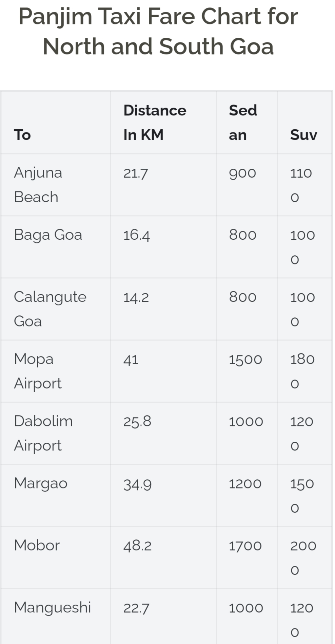Select the 900 sedan fare for Anjuna

[242, 173]
